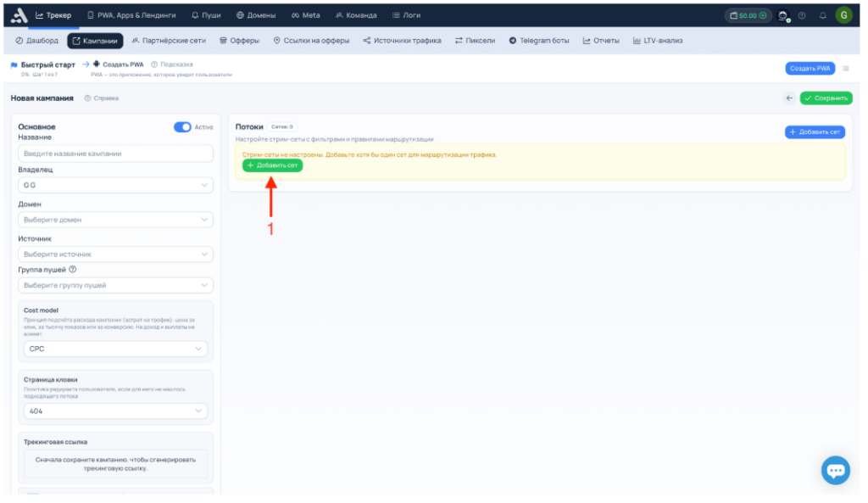
Task: Go to the Дашборд tab
Action: (36, 41)
